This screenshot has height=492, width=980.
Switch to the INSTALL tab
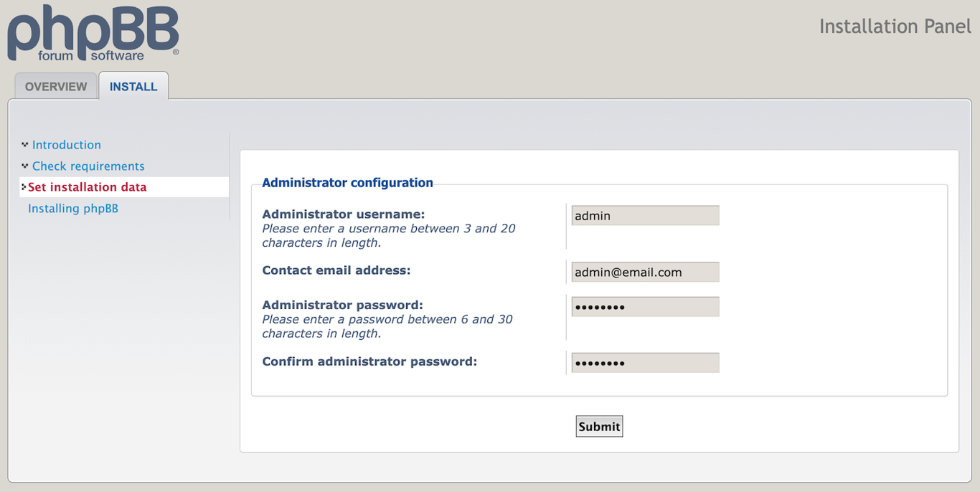pos(133,86)
